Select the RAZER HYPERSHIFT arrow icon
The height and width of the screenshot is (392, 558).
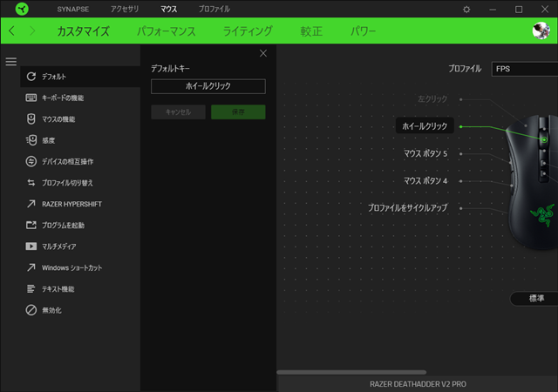pos(31,204)
